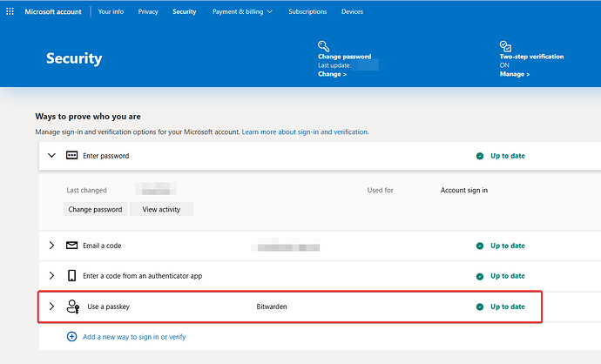This screenshot has height=364, width=601.
Task: Click green check icon in Email a code row
Action: click(x=480, y=246)
